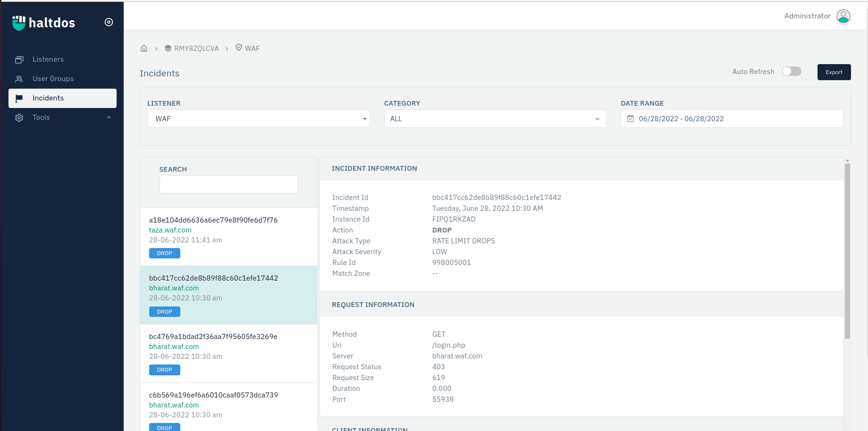This screenshot has width=868, height=431.
Task: Click Method value GET
Action: pos(438,334)
